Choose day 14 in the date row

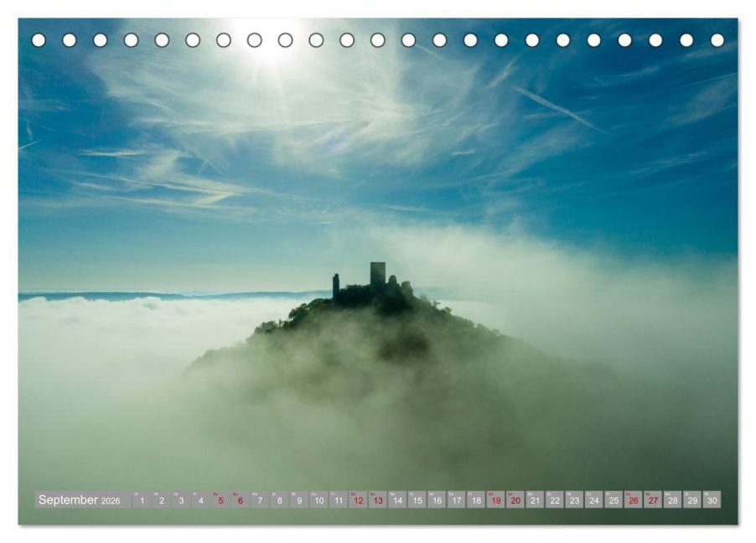397,499
